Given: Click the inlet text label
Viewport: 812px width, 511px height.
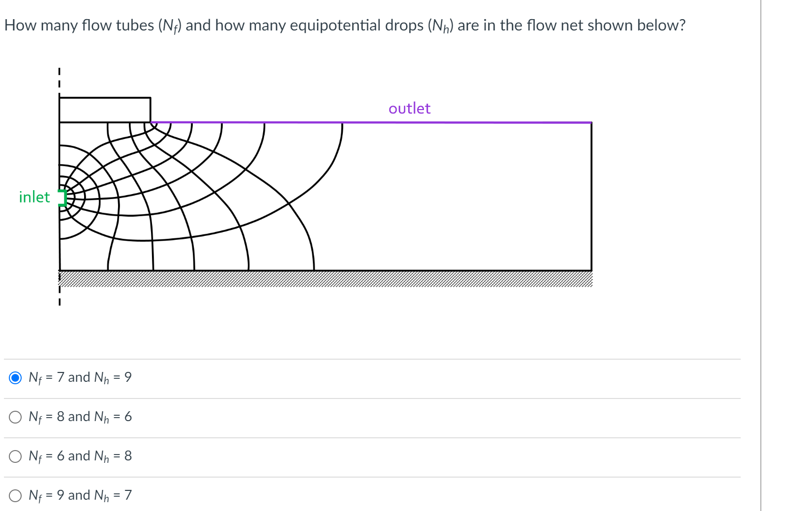Looking at the screenshot, I should pyautogui.click(x=33, y=197).
